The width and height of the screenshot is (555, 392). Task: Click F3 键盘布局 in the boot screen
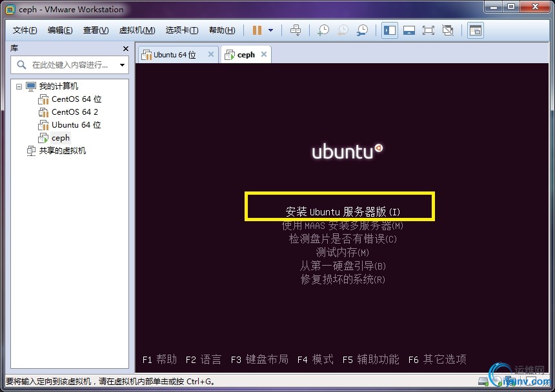pyautogui.click(x=259, y=360)
